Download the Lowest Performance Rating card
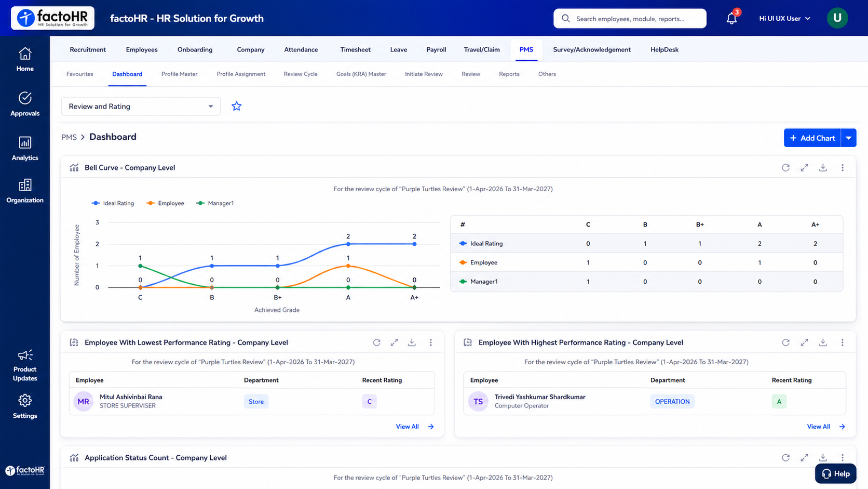 coord(412,342)
